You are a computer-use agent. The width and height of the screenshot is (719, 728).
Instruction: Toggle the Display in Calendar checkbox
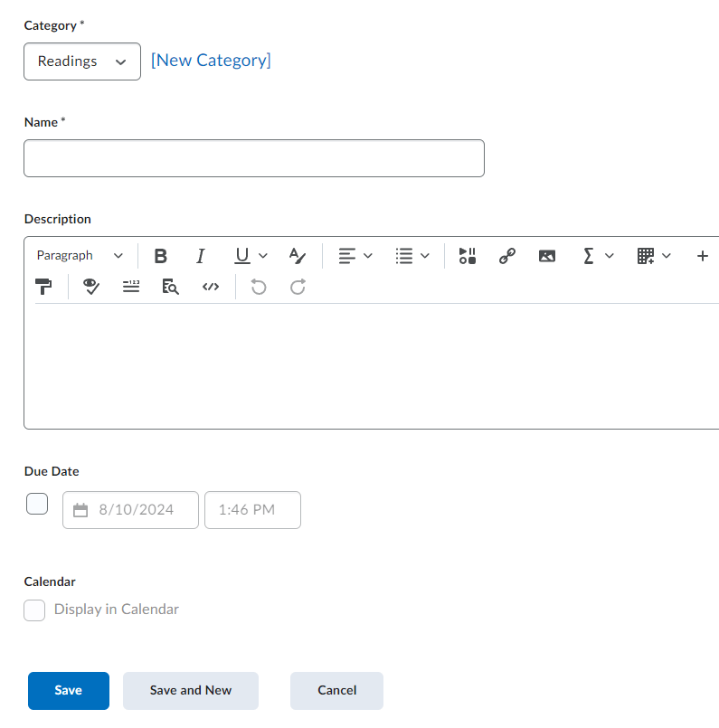pyautogui.click(x=33, y=610)
